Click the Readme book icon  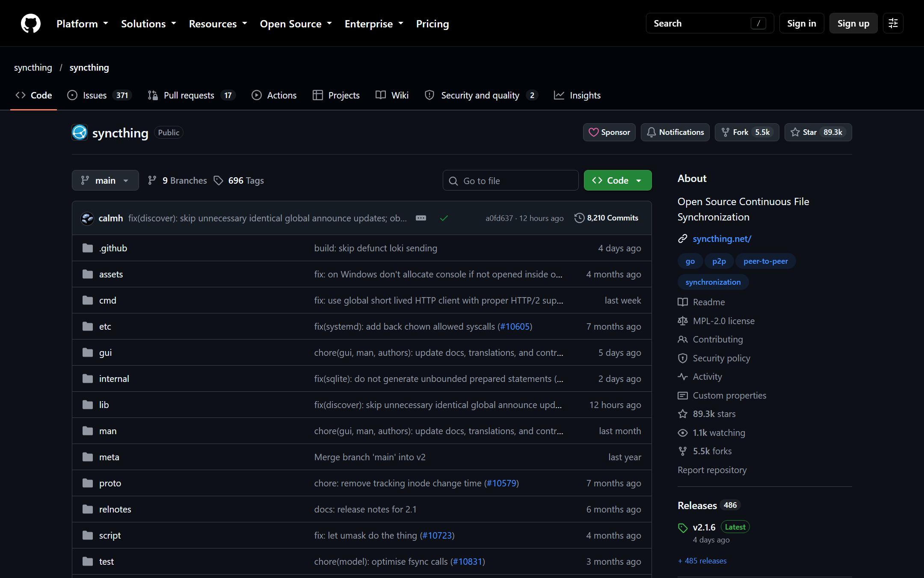pyautogui.click(x=683, y=302)
